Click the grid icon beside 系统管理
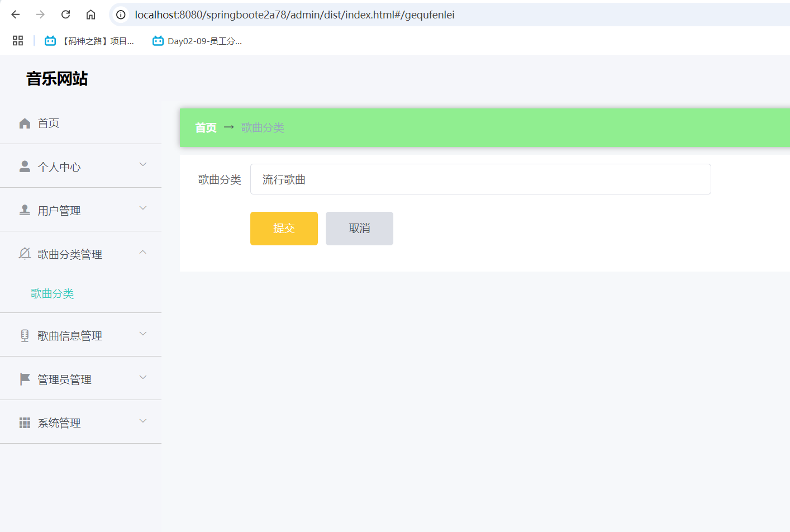 [25, 422]
